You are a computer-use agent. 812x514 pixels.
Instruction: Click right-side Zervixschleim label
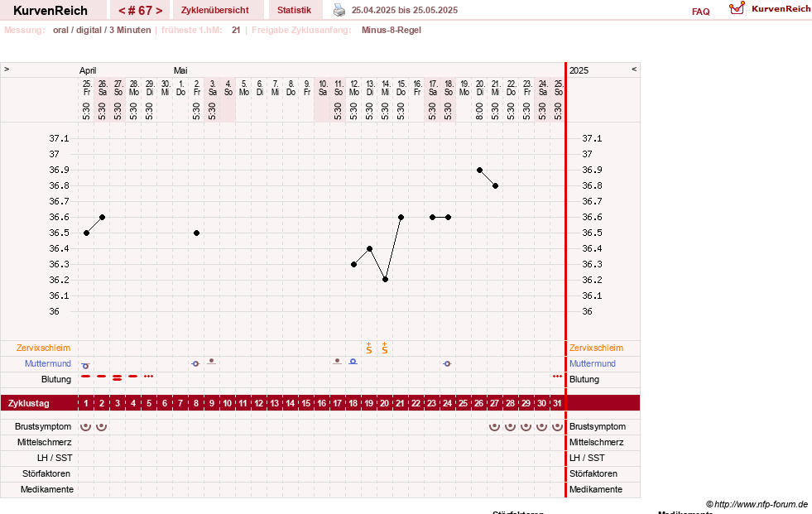tap(596, 348)
